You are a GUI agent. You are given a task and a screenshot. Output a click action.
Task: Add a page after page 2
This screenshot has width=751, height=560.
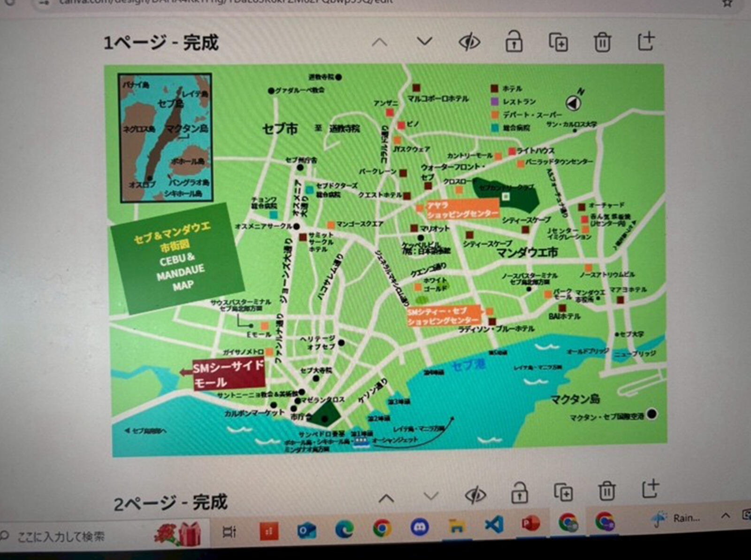650,489
